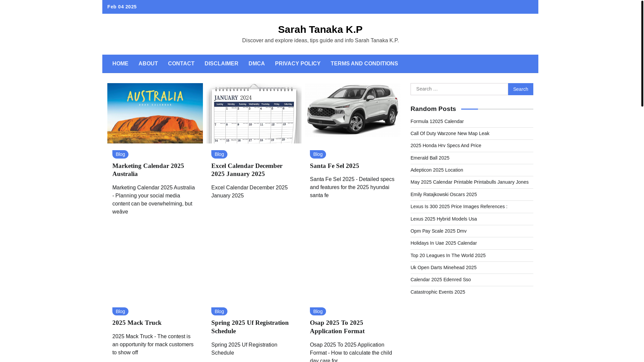
Task: Open the January 2024 calendar thumbnail
Action: (254, 113)
